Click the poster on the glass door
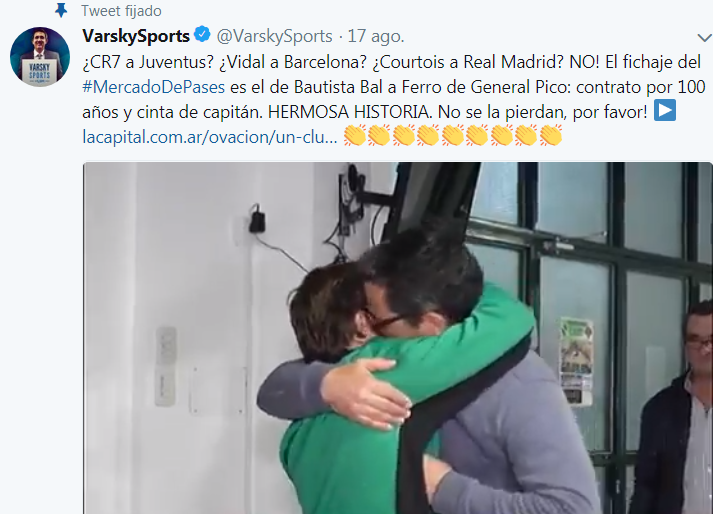 click(577, 359)
